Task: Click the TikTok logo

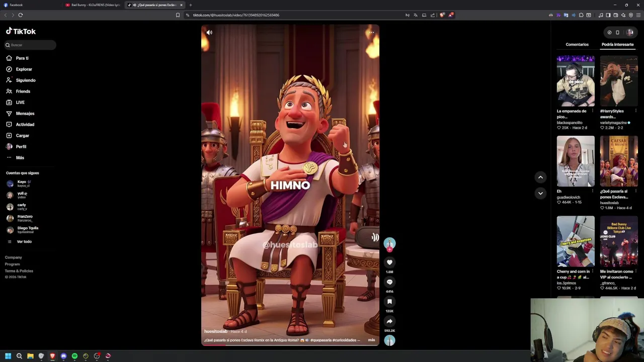Action: tap(21, 31)
